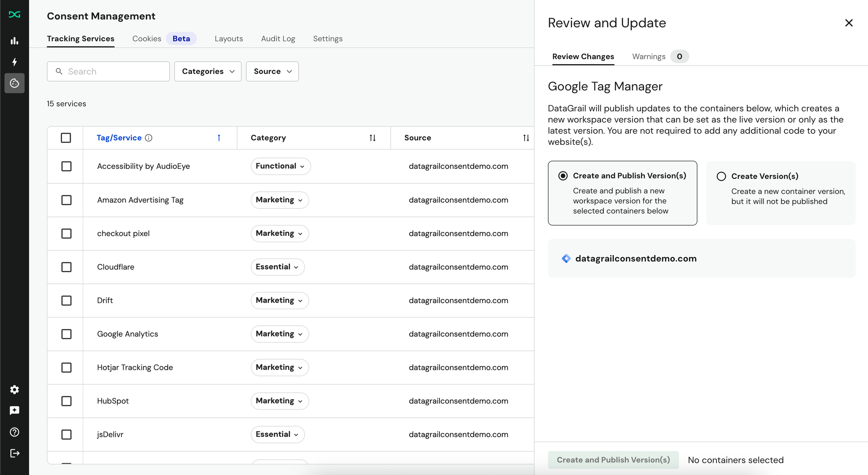
Task: Focus the Search services field
Action: [x=108, y=71]
